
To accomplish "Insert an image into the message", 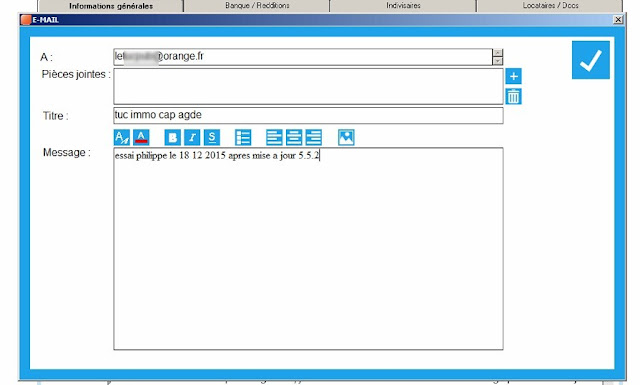I will click(x=346, y=138).
